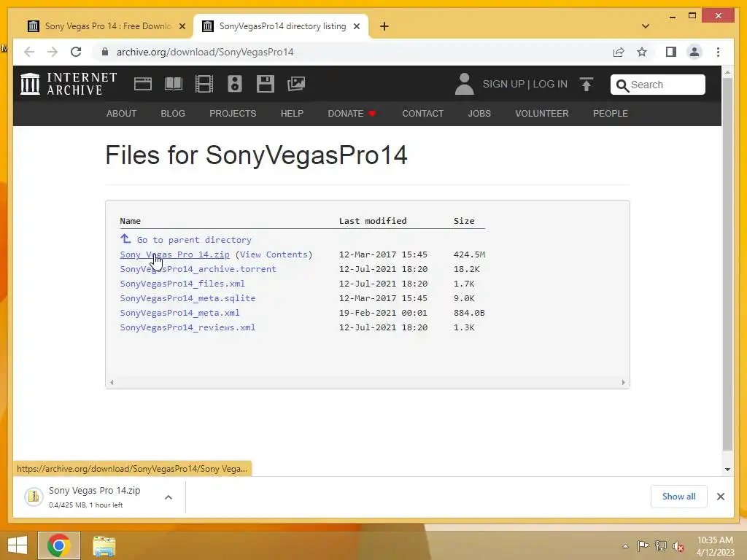Screen dimensions: 747x560
Task: Open the Images icon
Action: coord(296,84)
